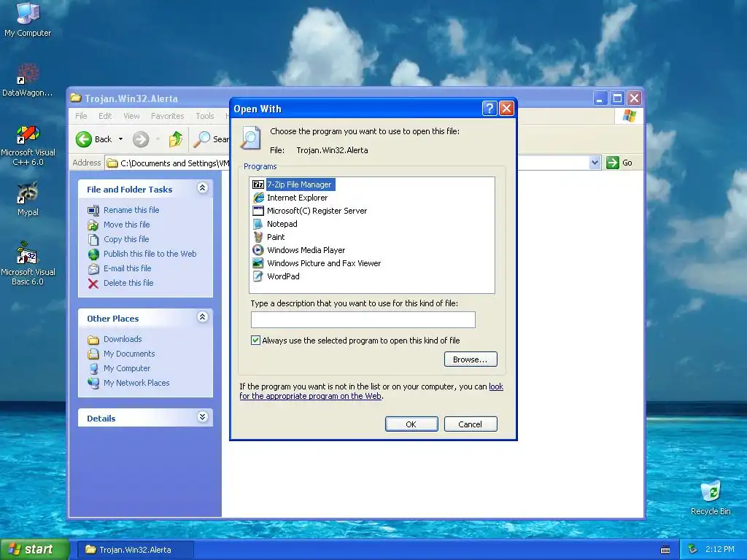Open the File menu in Explorer
The height and width of the screenshot is (560, 747).
(x=81, y=116)
